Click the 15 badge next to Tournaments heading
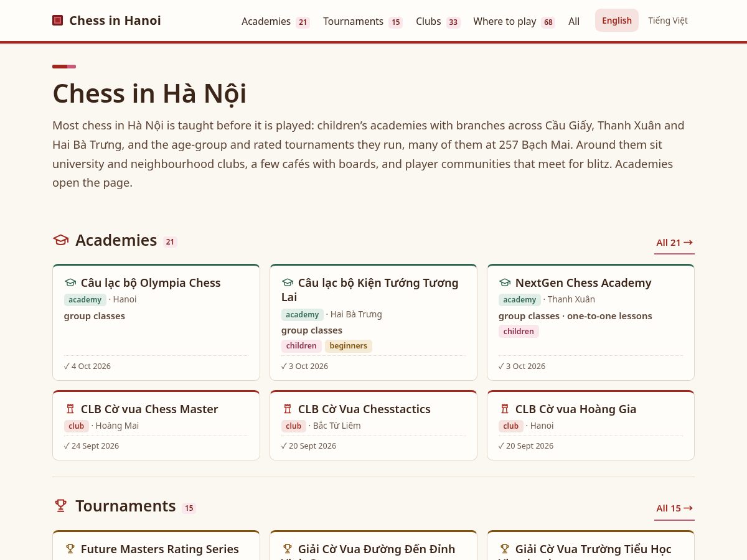The image size is (747, 560). pos(189,508)
